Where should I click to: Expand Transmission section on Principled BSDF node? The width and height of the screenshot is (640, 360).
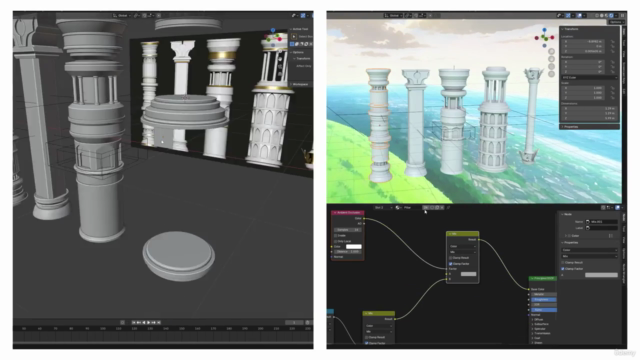tap(543, 333)
